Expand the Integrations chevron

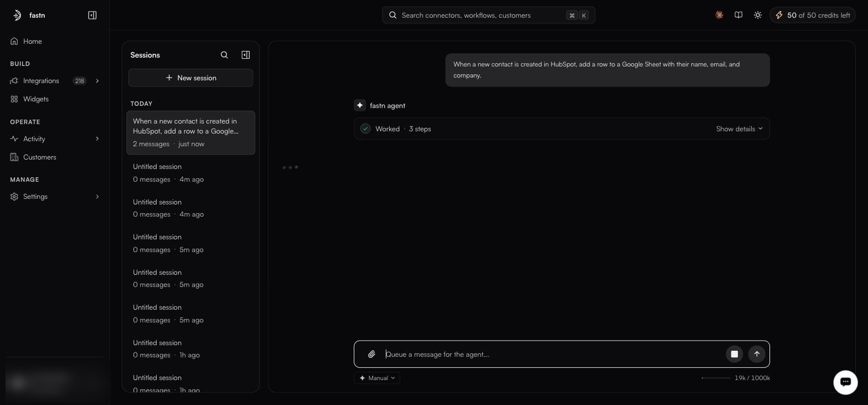pos(97,81)
